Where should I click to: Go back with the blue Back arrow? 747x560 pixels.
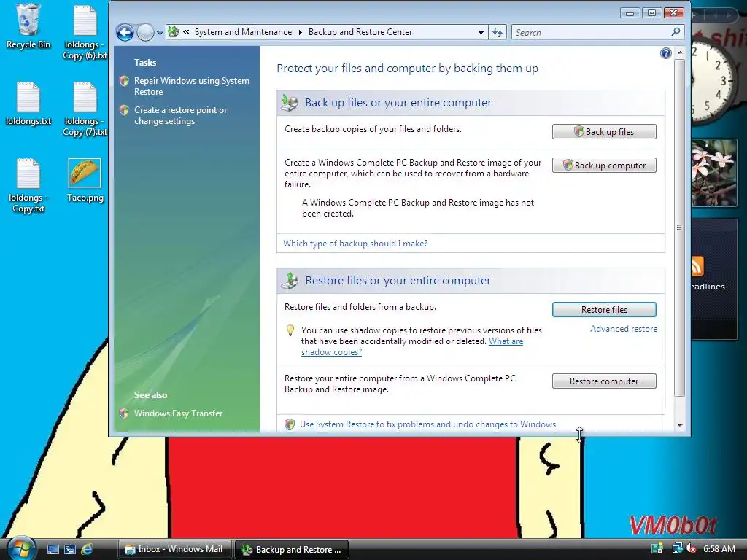click(125, 32)
